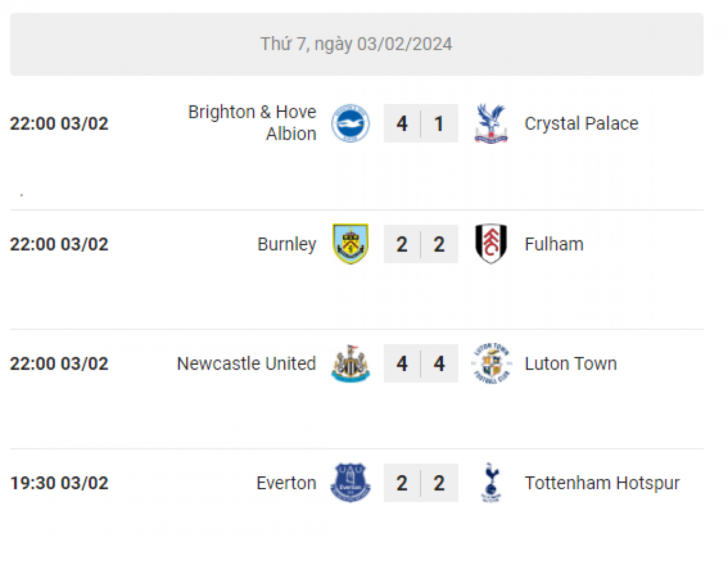Click the Crystal Palace eagle crest

[x=491, y=123]
